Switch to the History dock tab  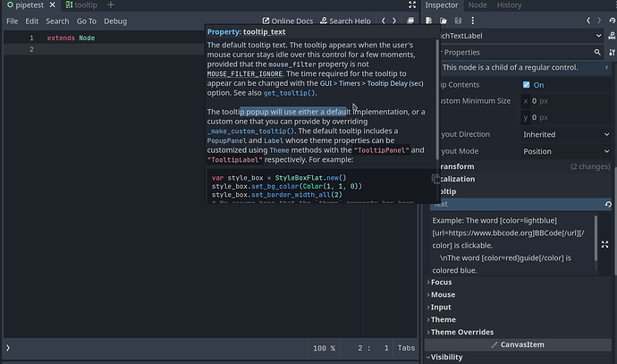(x=509, y=5)
